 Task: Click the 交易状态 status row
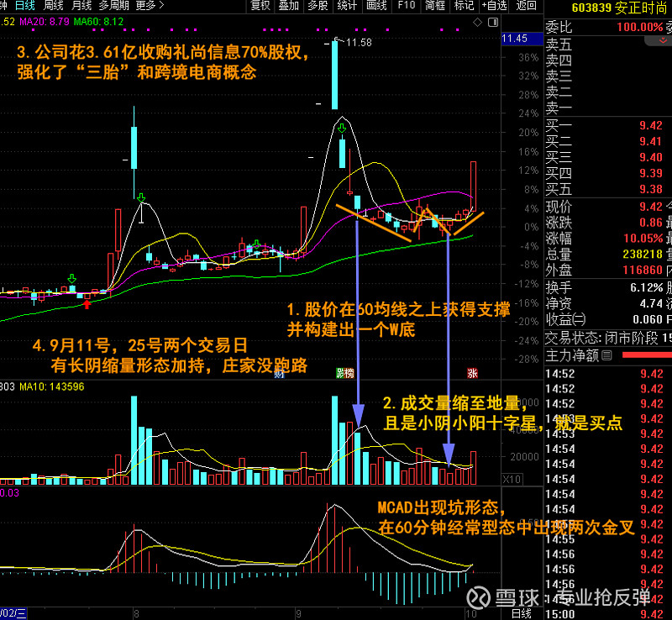607,339
